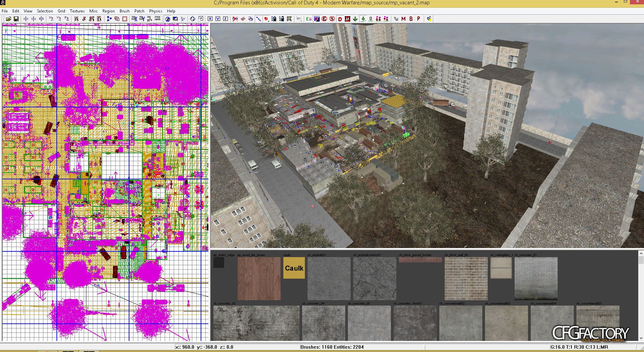Flip selection along the X axis
The width and height of the screenshot is (644, 352).
[26, 19]
